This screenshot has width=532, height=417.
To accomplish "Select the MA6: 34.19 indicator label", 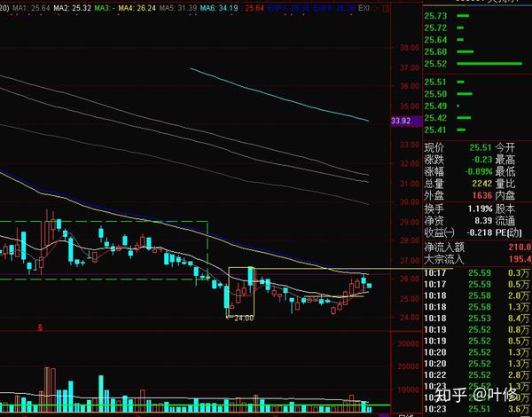I will (x=219, y=8).
